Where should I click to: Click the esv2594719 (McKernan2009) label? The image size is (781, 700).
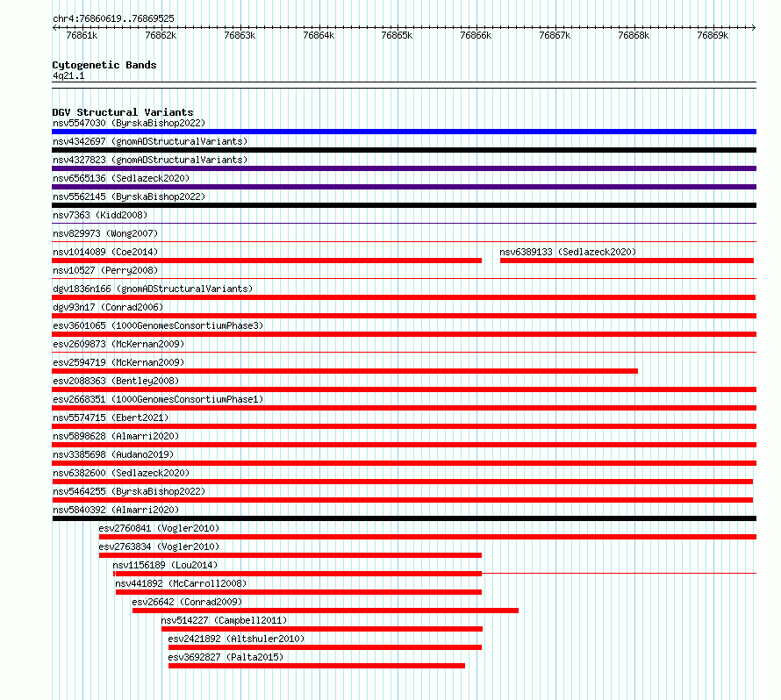(118, 362)
